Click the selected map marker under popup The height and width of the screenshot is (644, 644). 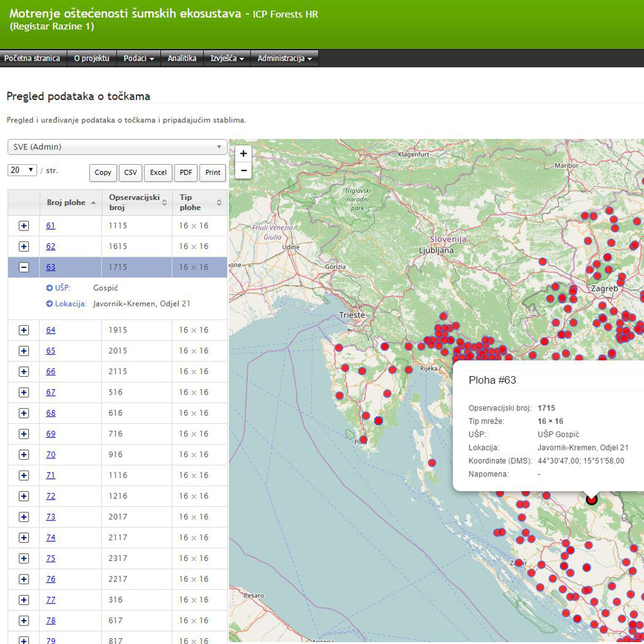pos(592,499)
